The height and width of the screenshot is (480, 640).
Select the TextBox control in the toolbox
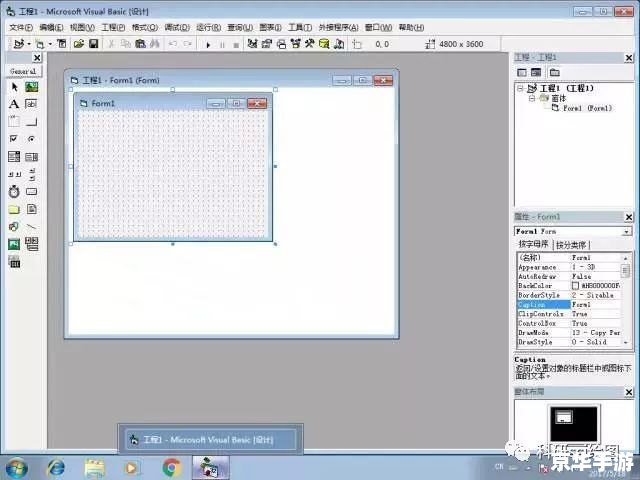[x=31, y=104]
